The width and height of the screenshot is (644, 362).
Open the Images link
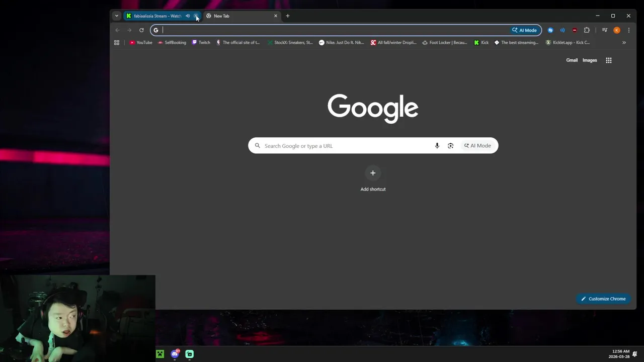coord(590,60)
